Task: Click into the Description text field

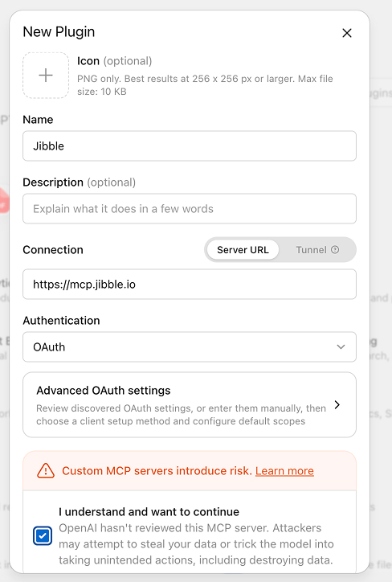Action: pyautogui.click(x=190, y=208)
